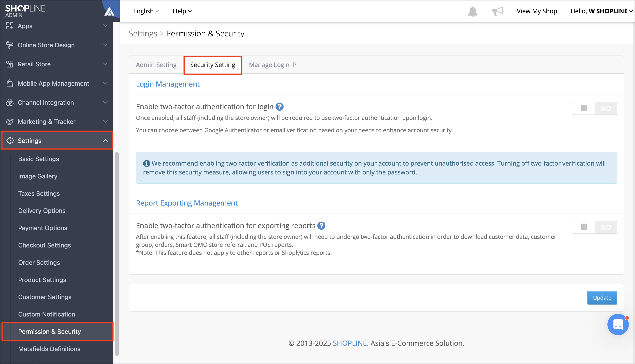The width and height of the screenshot is (635, 364).
Task: Open the View My Shop link
Action: tap(537, 11)
